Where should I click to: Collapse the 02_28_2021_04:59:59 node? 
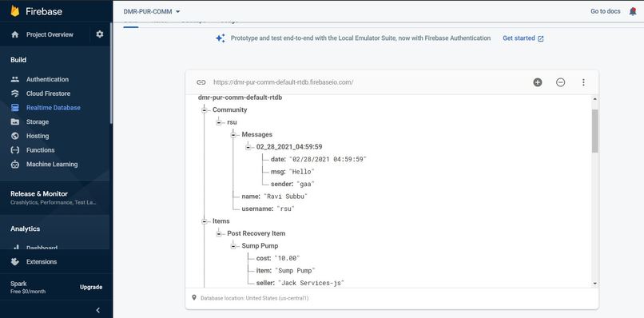[x=248, y=147]
